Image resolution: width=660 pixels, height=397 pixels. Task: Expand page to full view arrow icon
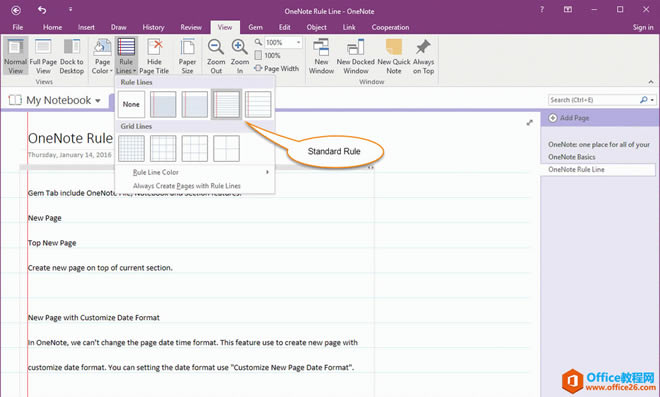[x=530, y=123]
